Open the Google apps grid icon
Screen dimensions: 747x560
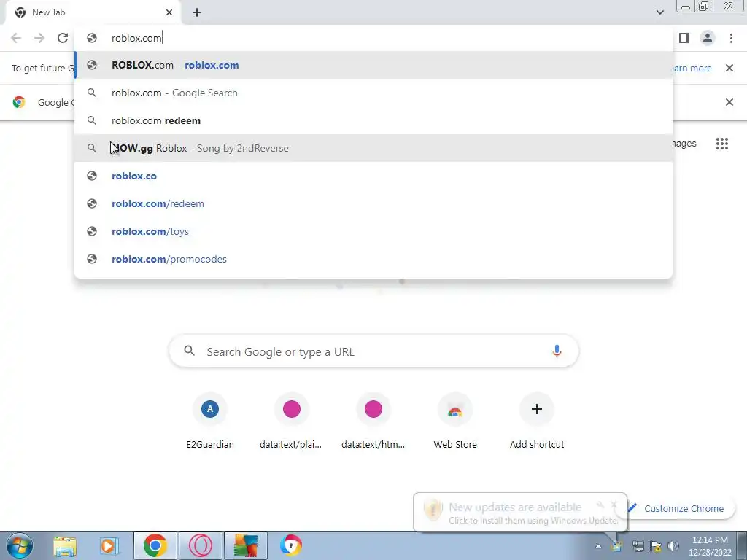721,144
